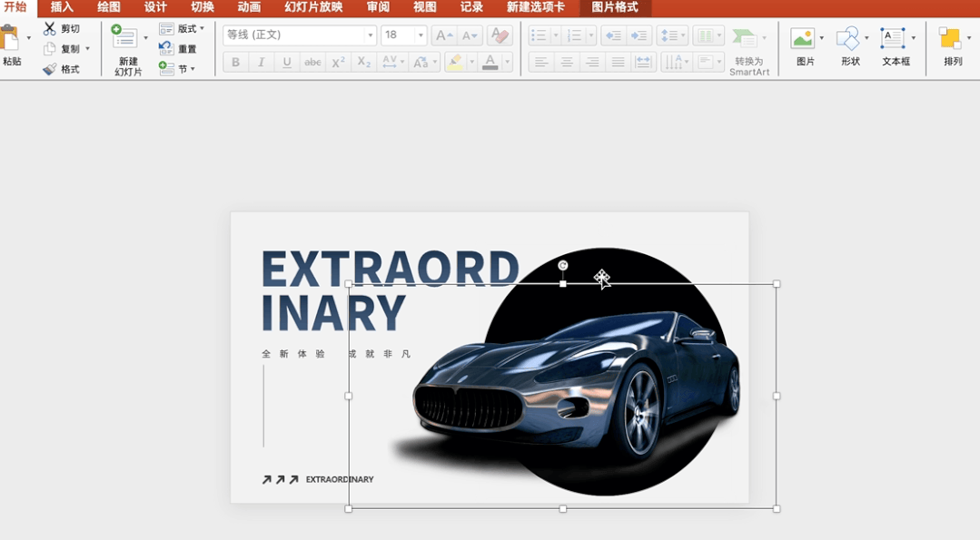Apply the font color A swatch

[490, 62]
